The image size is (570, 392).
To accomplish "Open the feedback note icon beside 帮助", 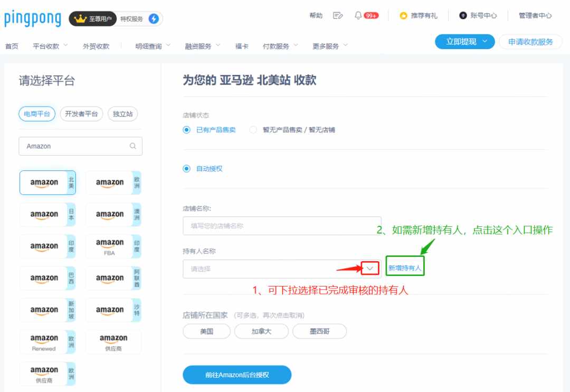I will click(x=338, y=15).
